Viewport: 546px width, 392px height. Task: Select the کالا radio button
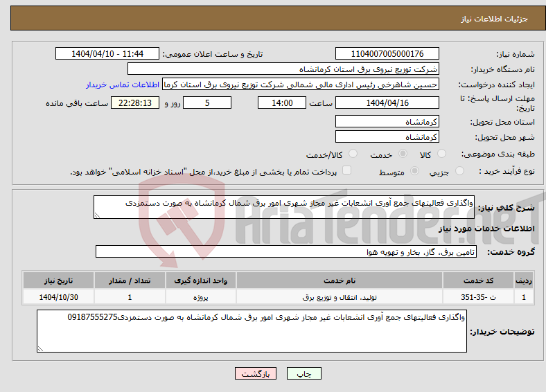pos(441,154)
